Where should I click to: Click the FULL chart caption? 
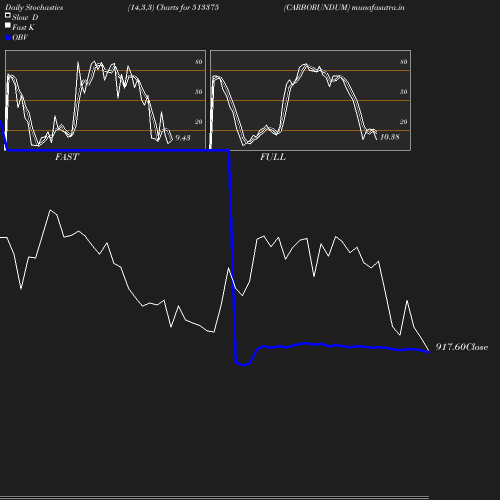273,157
